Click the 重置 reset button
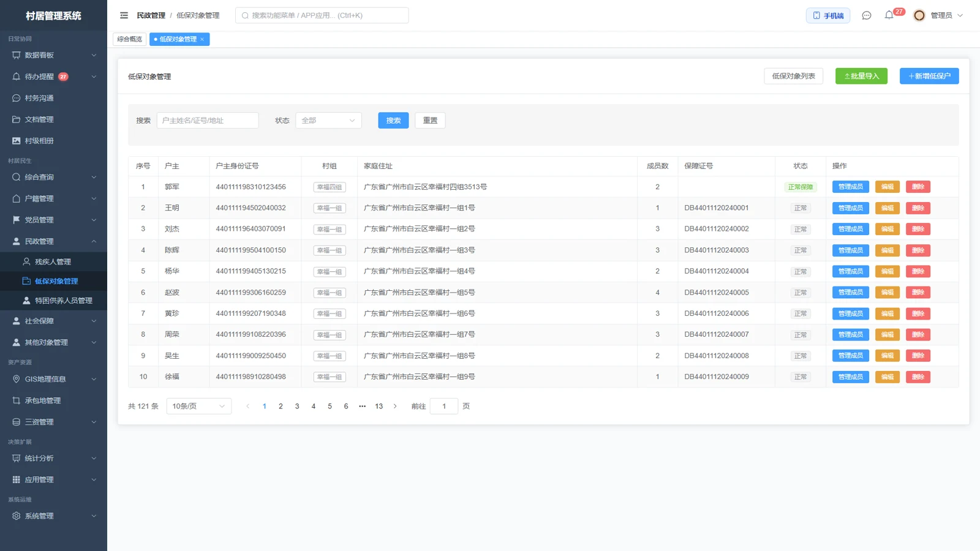Image resolution: width=980 pixels, height=551 pixels. pyautogui.click(x=430, y=121)
